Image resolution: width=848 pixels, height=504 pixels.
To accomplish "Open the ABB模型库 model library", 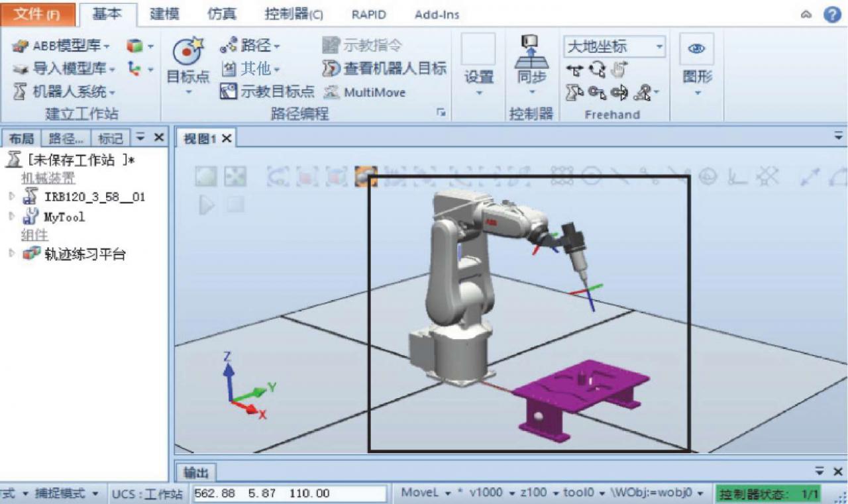I will pos(61,46).
